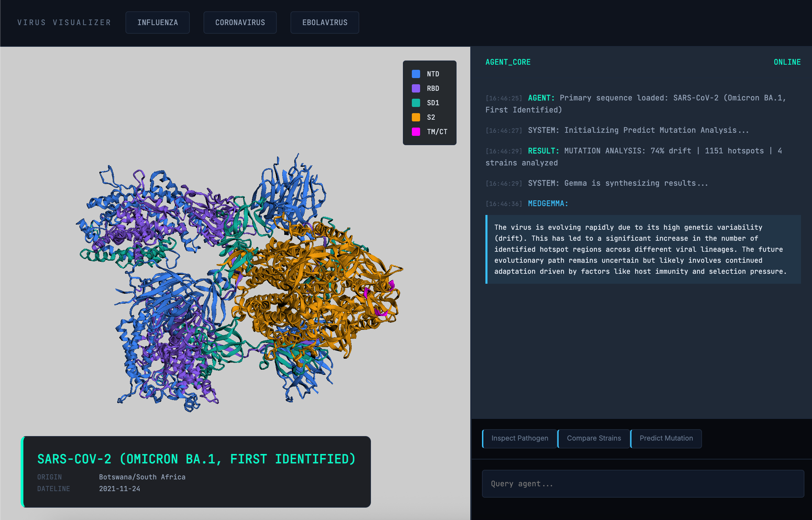The width and height of the screenshot is (812, 520).
Task: Click the SD1 legend label
Action: pos(433,103)
